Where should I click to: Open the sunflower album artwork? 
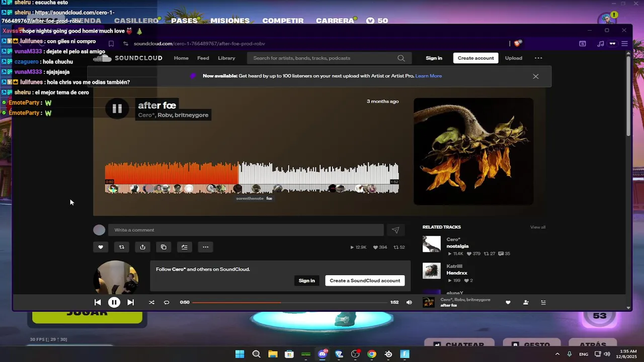pos(473,151)
